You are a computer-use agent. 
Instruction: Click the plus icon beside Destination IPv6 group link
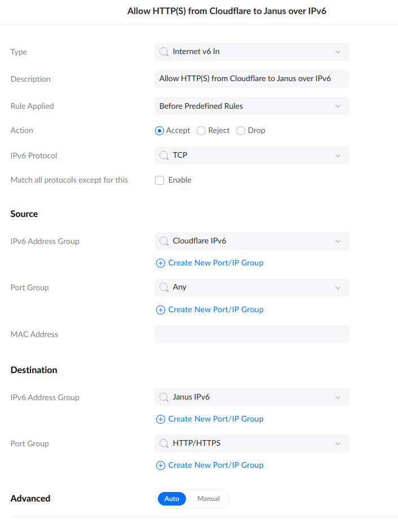coord(160,419)
